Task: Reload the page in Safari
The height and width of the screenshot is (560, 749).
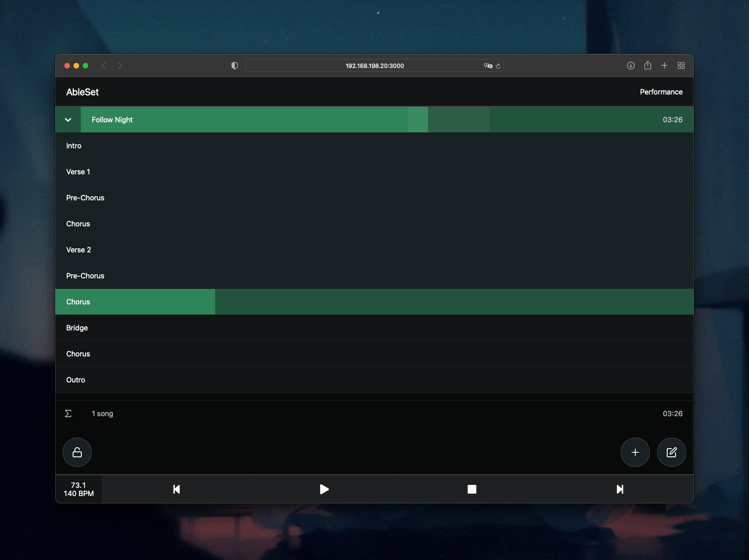Action: (498, 66)
